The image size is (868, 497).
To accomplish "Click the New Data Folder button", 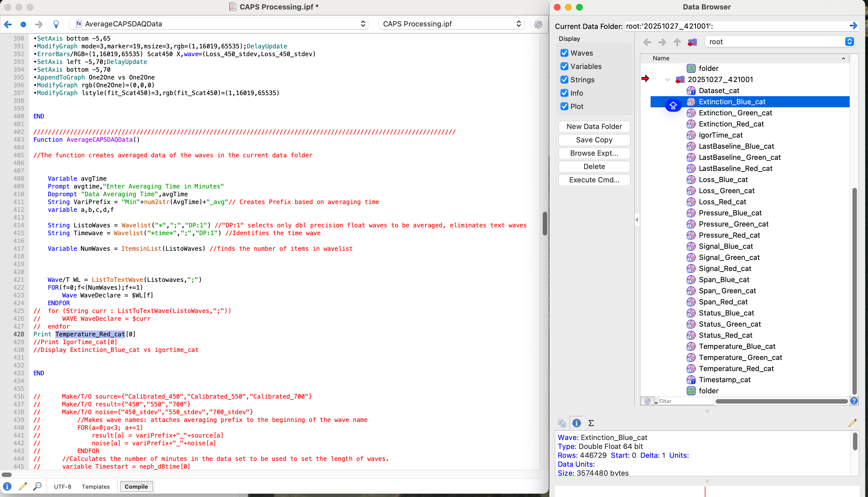I will pos(594,126).
